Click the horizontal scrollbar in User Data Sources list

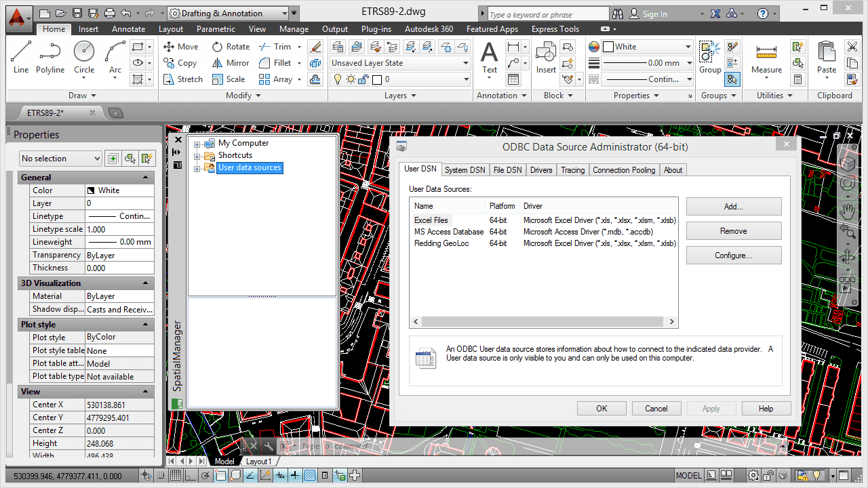[544, 322]
